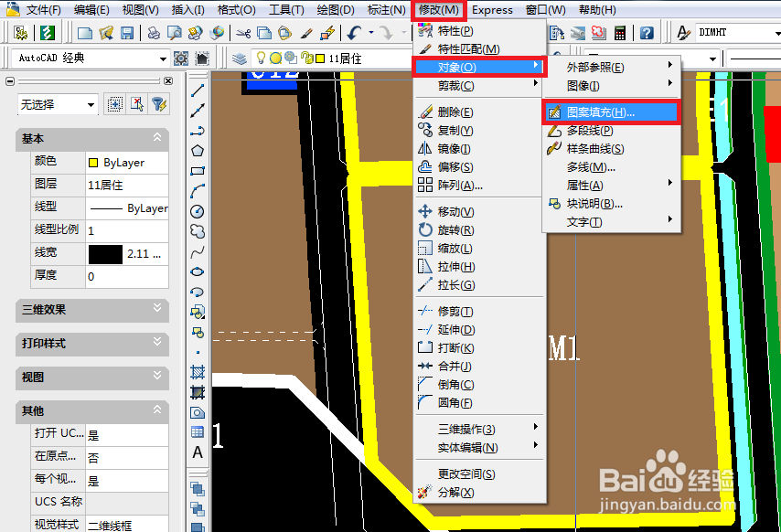Viewport: 781px width, 532px height.
Task: Open the 无选择 selection dropdown
Action: 91,104
